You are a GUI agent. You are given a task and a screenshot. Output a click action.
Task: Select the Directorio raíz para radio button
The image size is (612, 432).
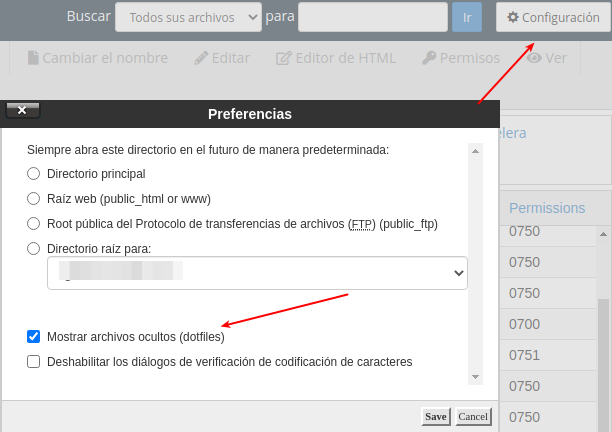pyautogui.click(x=34, y=248)
